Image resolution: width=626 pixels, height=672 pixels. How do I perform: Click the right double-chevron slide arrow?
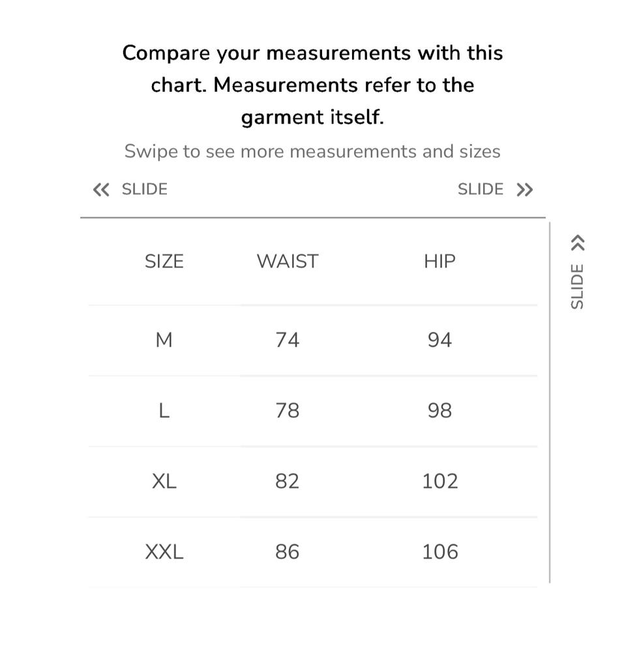525,190
